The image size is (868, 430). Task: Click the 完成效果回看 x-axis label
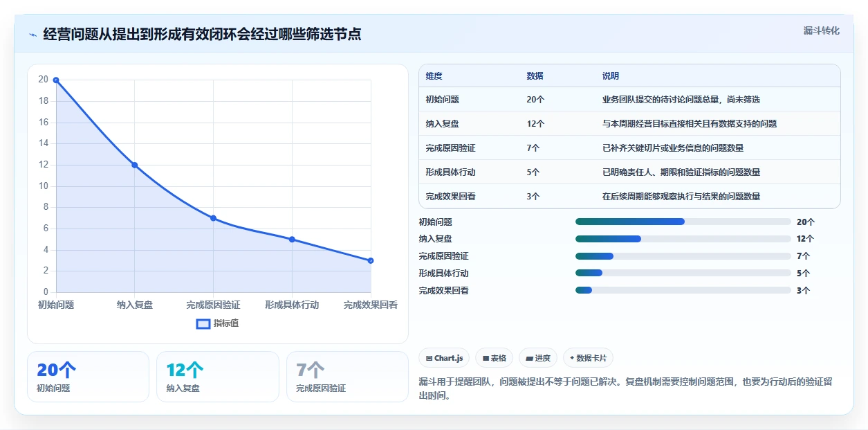click(x=371, y=305)
